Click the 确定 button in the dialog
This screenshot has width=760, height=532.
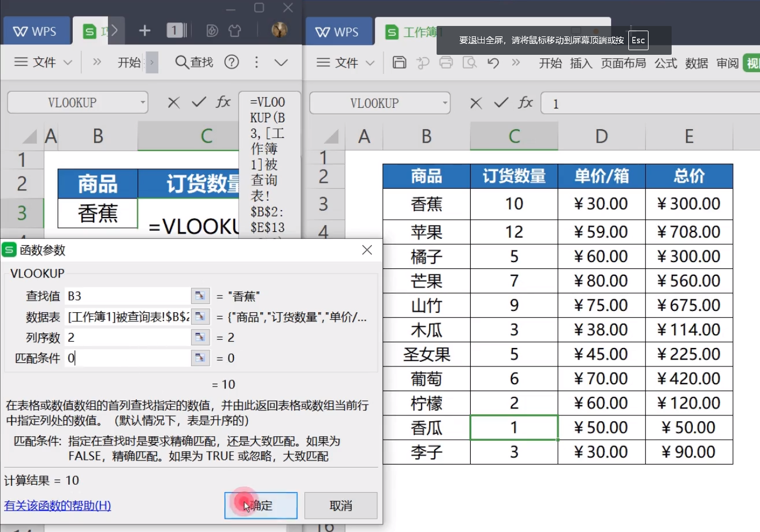click(x=261, y=505)
